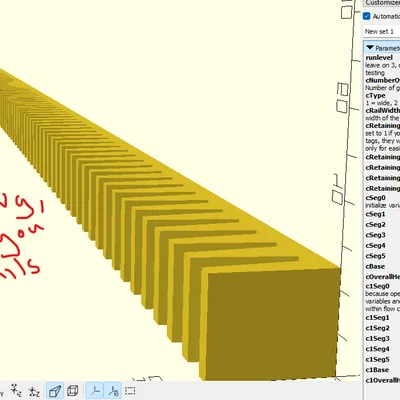This screenshot has height=400, width=400.
Task: Select the cBase parameter label
Action: 375,267
